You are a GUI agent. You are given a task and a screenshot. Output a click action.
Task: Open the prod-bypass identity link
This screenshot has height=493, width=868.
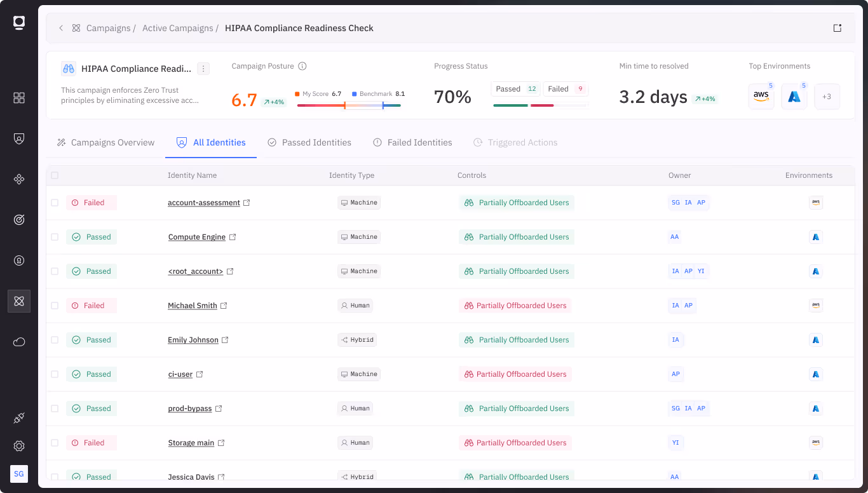[190, 409]
